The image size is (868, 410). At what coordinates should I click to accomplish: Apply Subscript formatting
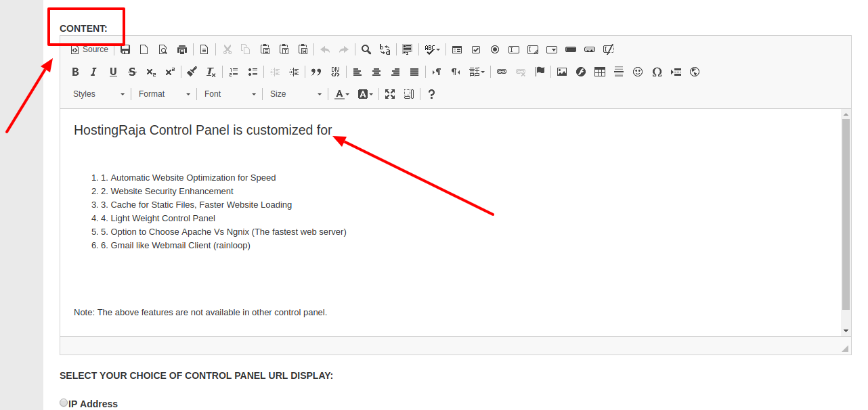point(151,72)
